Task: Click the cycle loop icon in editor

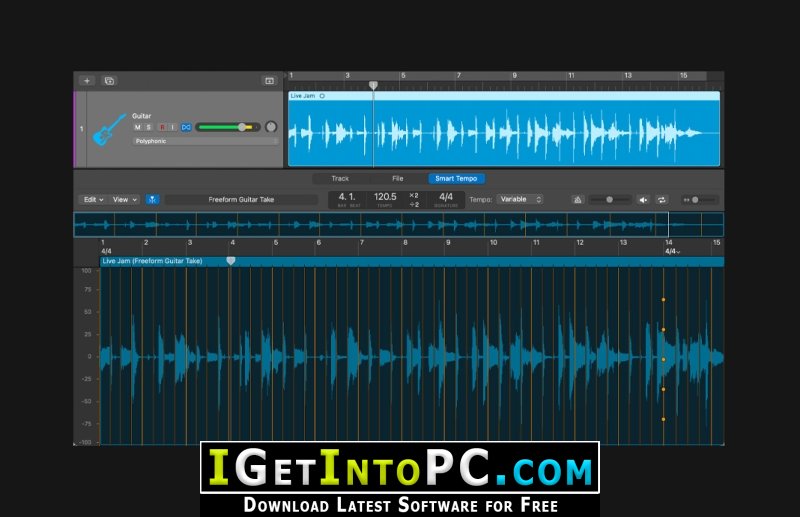Action: point(661,199)
